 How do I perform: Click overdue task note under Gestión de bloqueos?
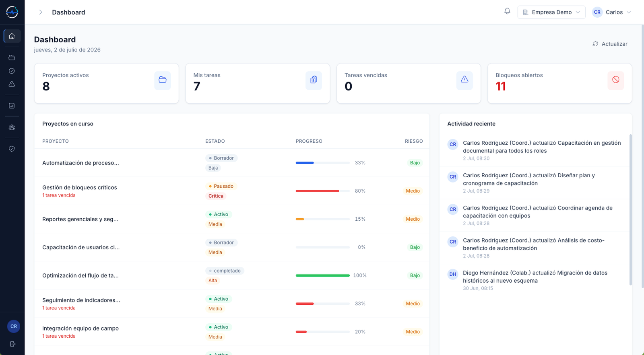coord(59,195)
